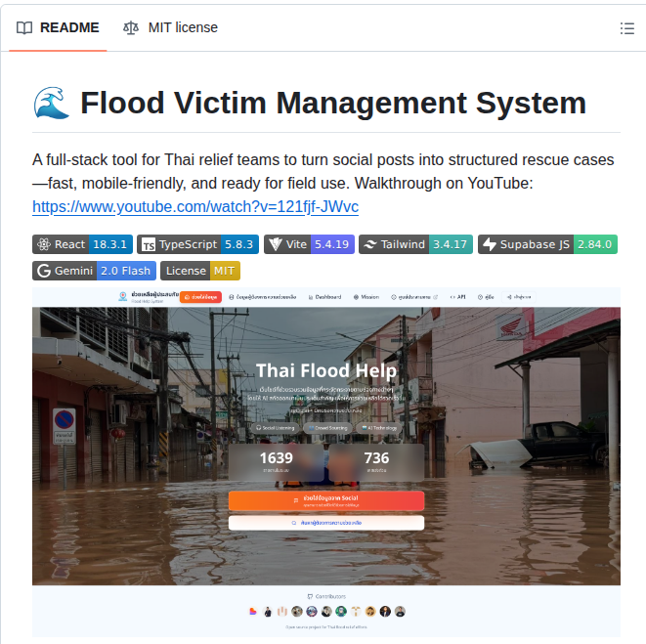This screenshot has width=646, height=644.
Task: Click the Thai Flood Help title text
Action: (x=326, y=370)
